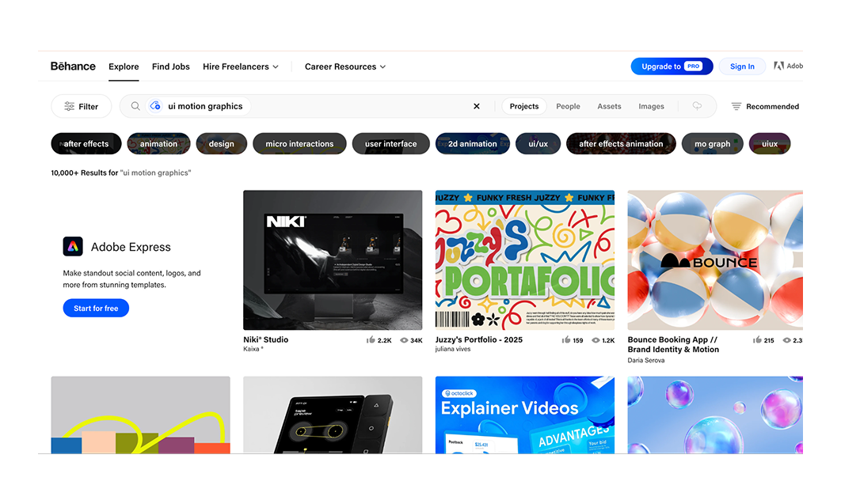Viewport: 841px width, 504px height.
Task: Open the Filter panel
Action: (x=81, y=106)
